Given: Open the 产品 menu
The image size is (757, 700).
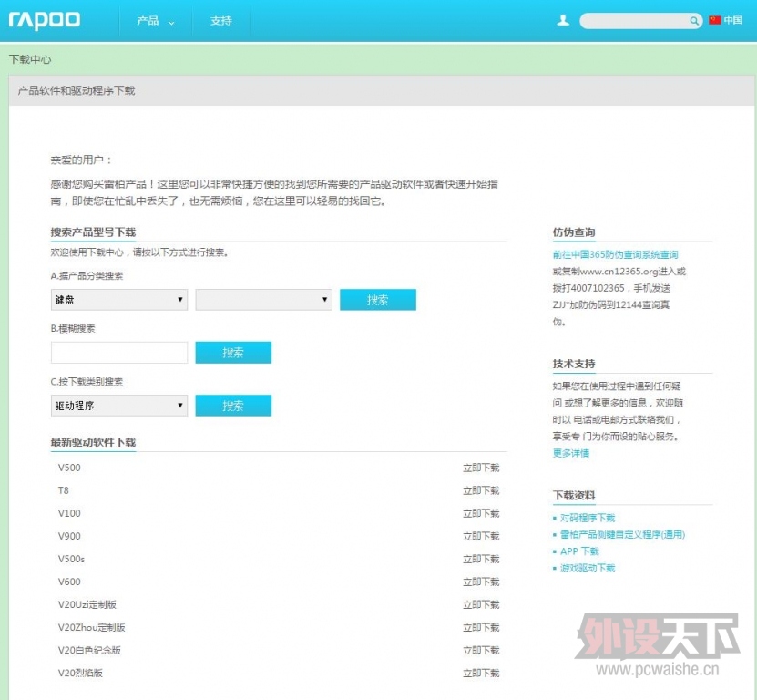Looking at the screenshot, I should tap(148, 21).
